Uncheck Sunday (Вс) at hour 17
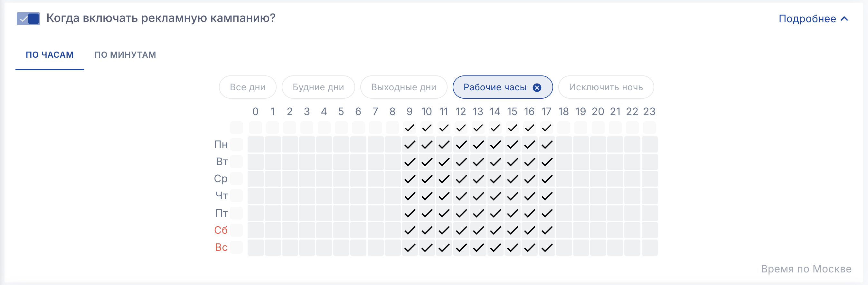Image resolution: width=868 pixels, height=285 pixels. pos(547,248)
